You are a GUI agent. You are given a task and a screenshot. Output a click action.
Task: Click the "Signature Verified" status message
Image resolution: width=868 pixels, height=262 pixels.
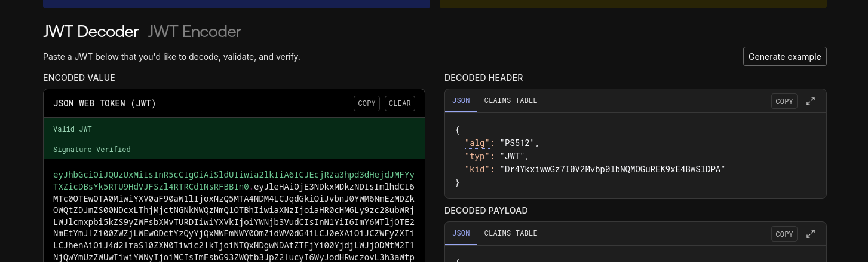tap(91, 150)
